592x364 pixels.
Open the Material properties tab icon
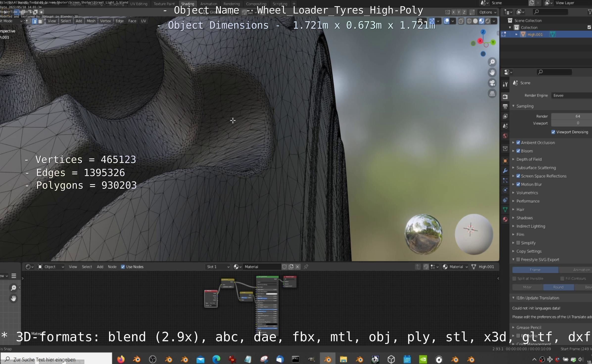[505, 219]
